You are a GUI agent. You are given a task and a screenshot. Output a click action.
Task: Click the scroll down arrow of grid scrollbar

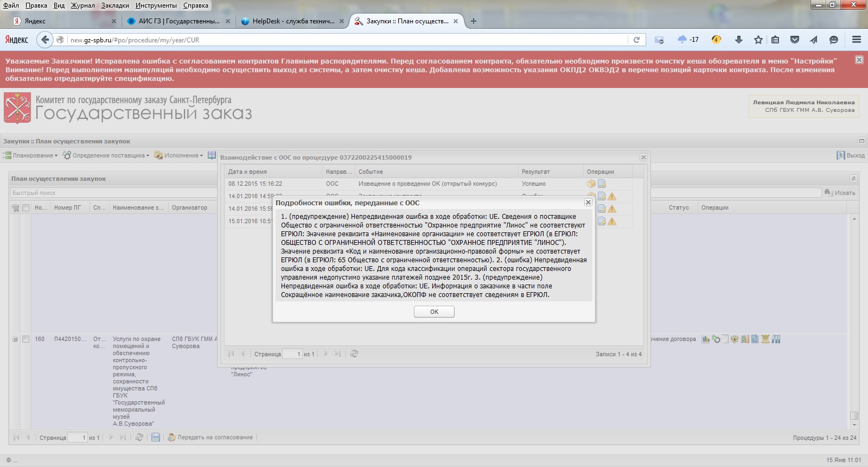(x=854, y=425)
